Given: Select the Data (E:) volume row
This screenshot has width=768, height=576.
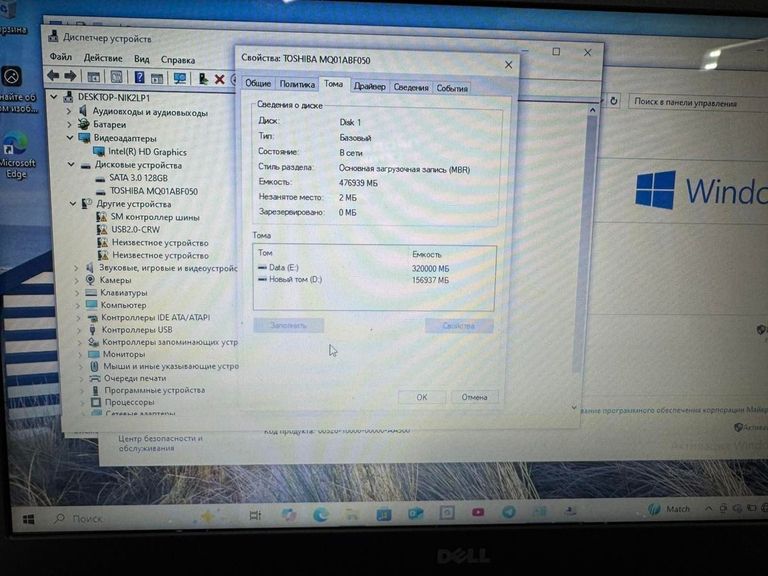Looking at the screenshot, I should [x=284, y=268].
